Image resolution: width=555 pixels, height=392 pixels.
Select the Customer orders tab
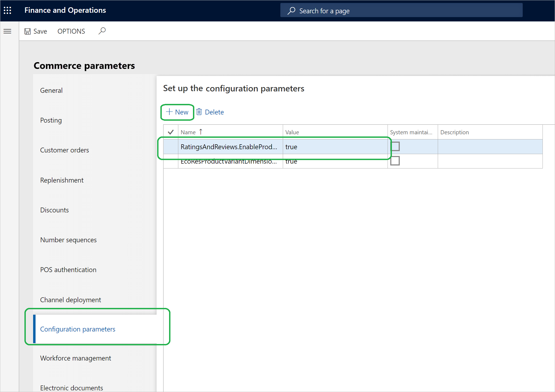click(x=65, y=150)
